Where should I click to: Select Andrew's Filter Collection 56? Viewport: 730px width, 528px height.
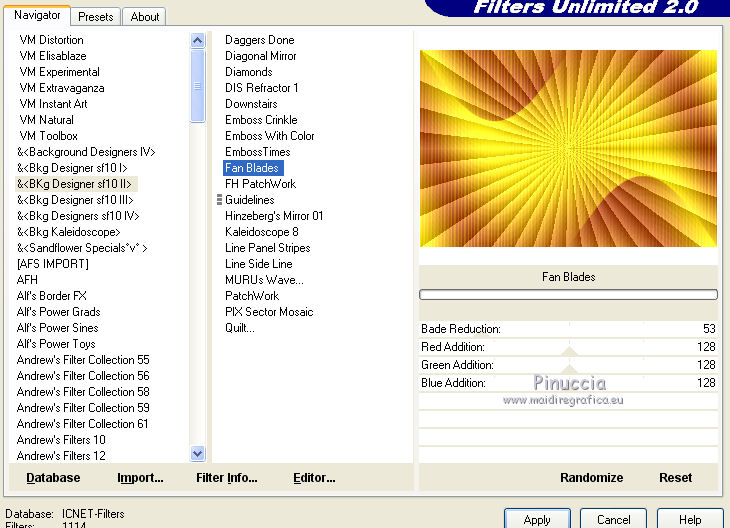tap(83, 376)
